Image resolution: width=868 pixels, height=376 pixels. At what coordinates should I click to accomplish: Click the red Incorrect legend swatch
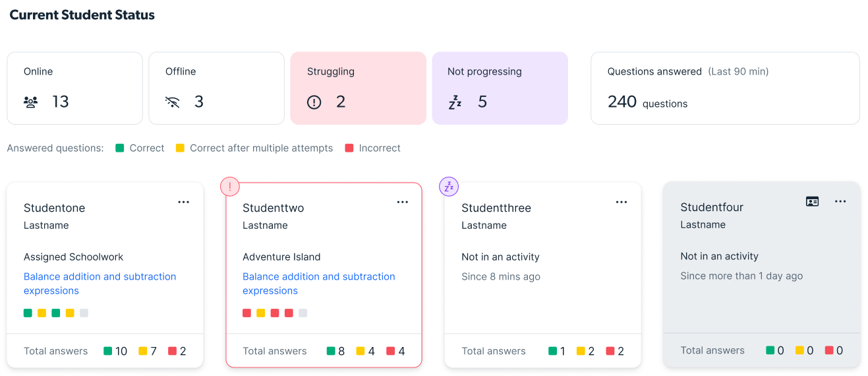click(x=349, y=148)
